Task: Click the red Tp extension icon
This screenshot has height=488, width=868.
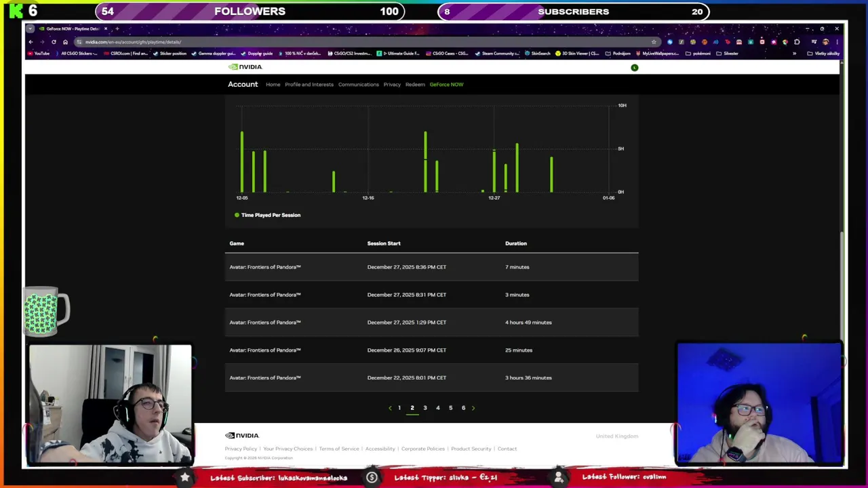Action: pyautogui.click(x=728, y=42)
